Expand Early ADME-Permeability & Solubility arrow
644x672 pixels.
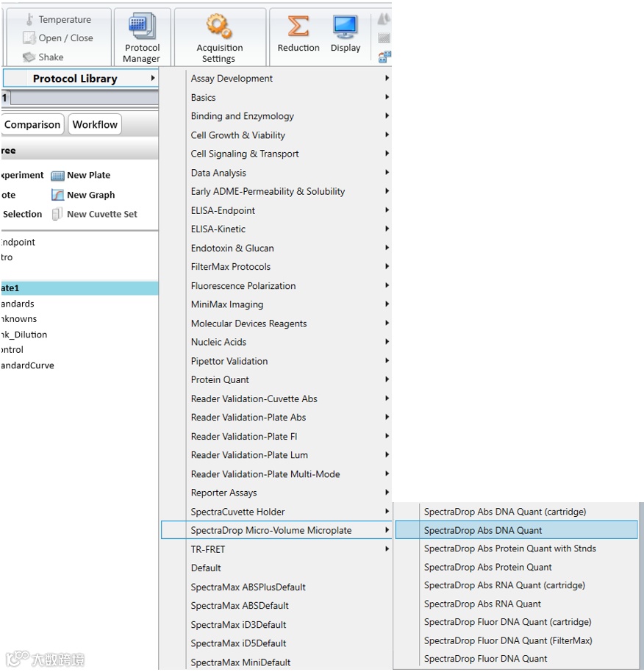(x=387, y=191)
